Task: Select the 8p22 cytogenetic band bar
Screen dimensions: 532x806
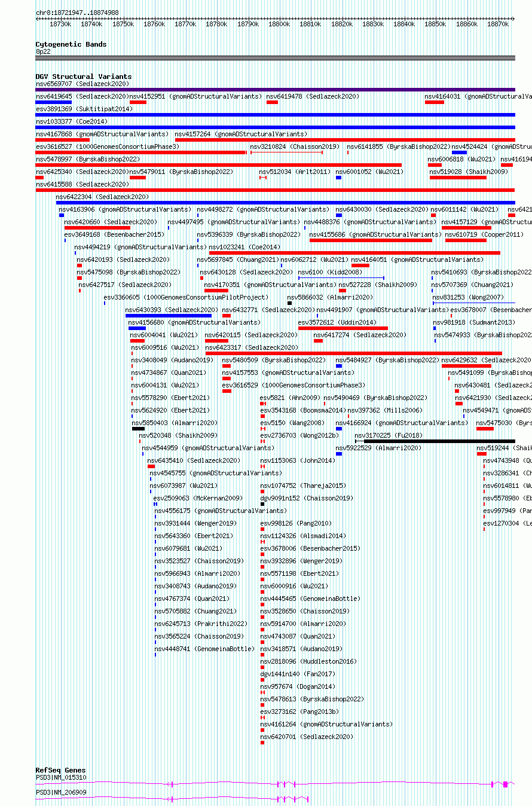Action: pos(275,58)
